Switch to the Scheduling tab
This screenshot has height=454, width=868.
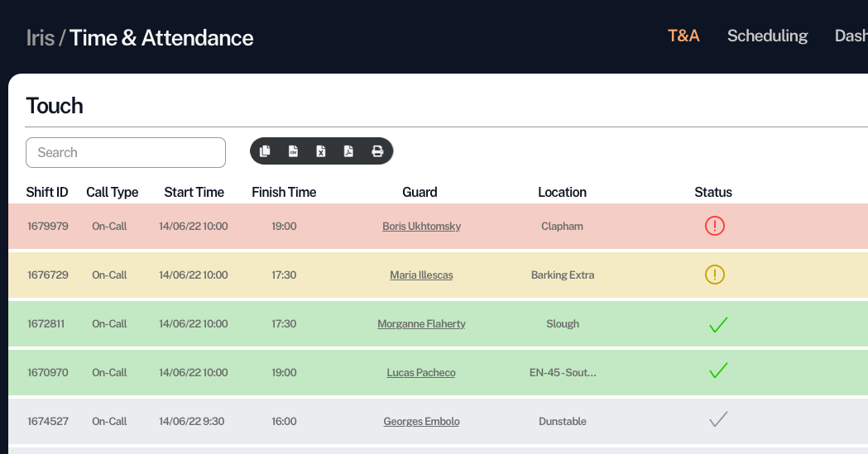coord(767,36)
